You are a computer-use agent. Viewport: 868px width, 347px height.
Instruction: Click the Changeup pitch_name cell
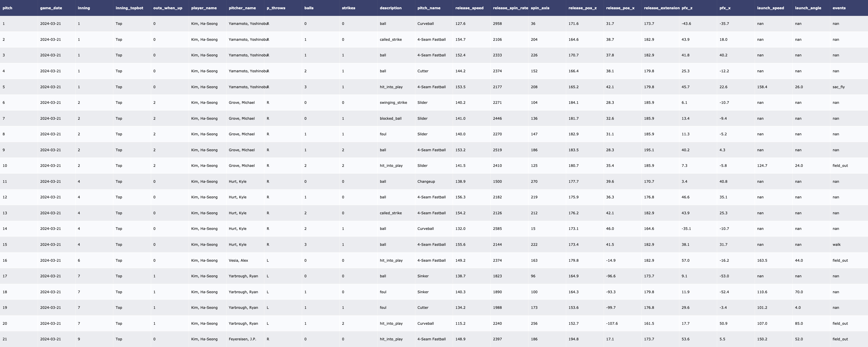[x=426, y=182]
